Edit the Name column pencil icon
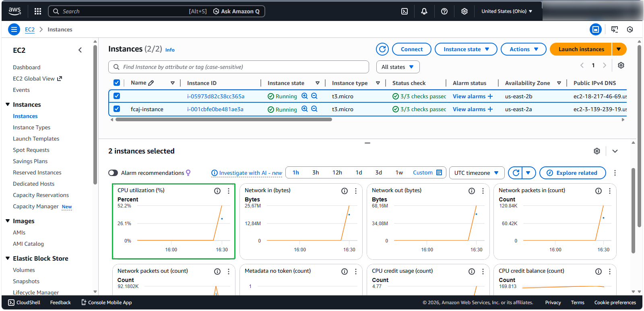The height and width of the screenshot is (311, 644). [x=151, y=83]
